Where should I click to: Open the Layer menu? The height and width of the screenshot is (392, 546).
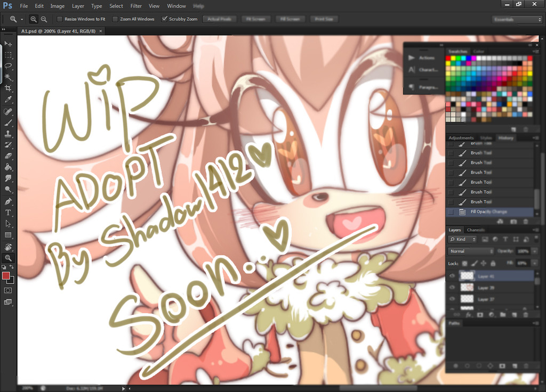click(x=78, y=6)
